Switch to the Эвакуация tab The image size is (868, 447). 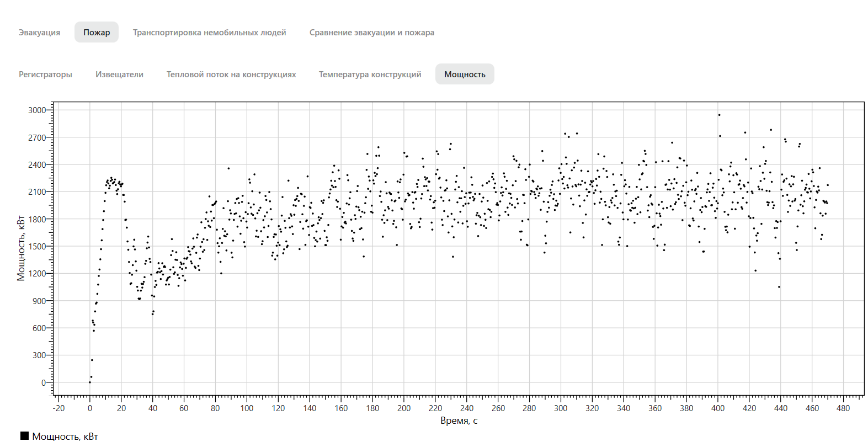click(39, 33)
